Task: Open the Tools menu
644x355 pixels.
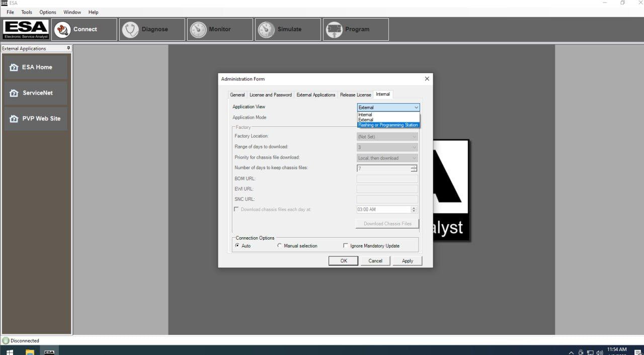Action: (27, 12)
